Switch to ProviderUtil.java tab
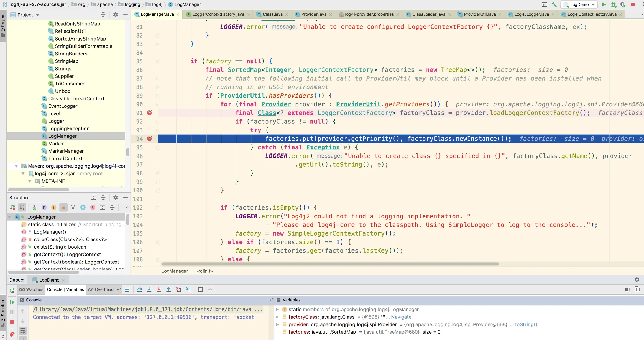The image size is (644, 340). [480, 14]
